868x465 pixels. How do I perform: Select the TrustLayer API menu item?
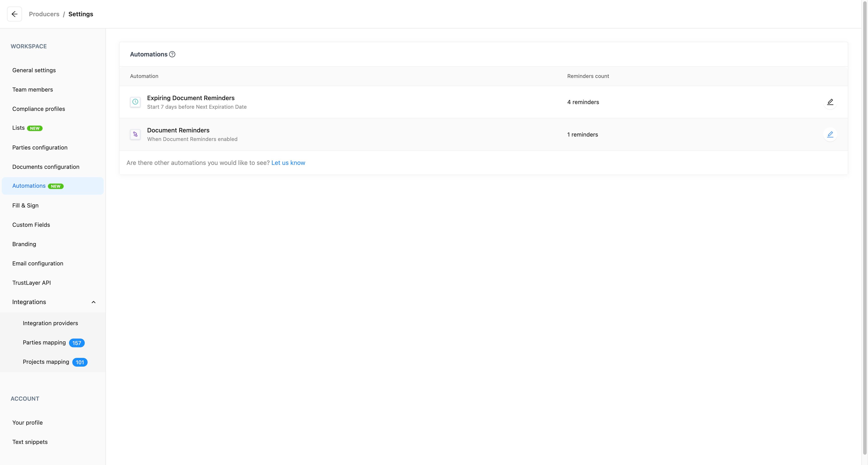point(32,283)
